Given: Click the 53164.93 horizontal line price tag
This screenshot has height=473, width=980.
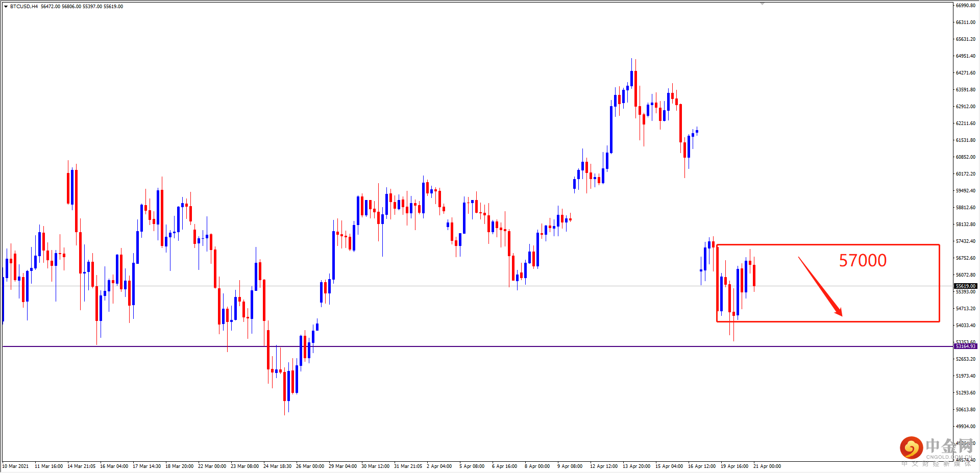Looking at the screenshot, I should point(965,346).
